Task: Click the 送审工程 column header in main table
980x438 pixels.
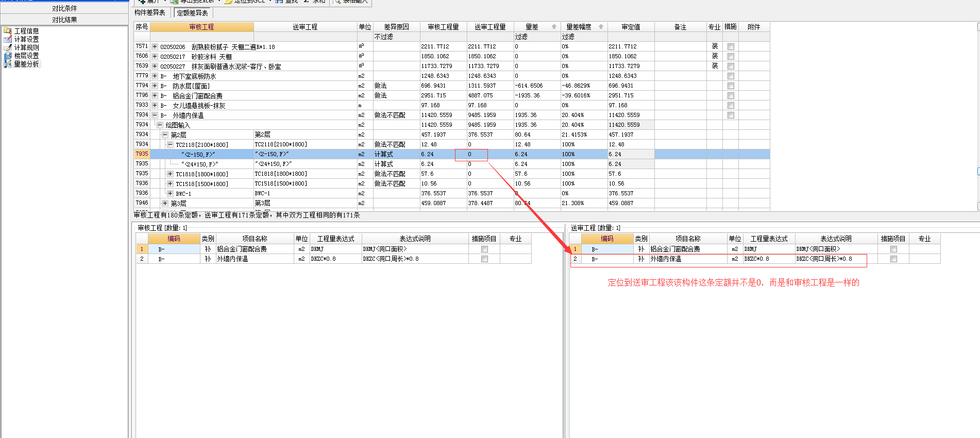Action: pos(305,27)
